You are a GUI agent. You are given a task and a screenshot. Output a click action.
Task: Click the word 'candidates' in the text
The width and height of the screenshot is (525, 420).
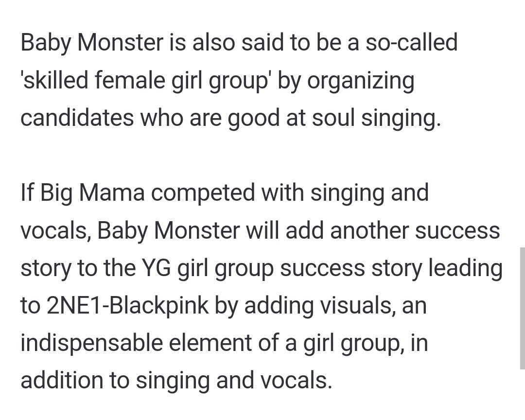pyautogui.click(x=77, y=118)
